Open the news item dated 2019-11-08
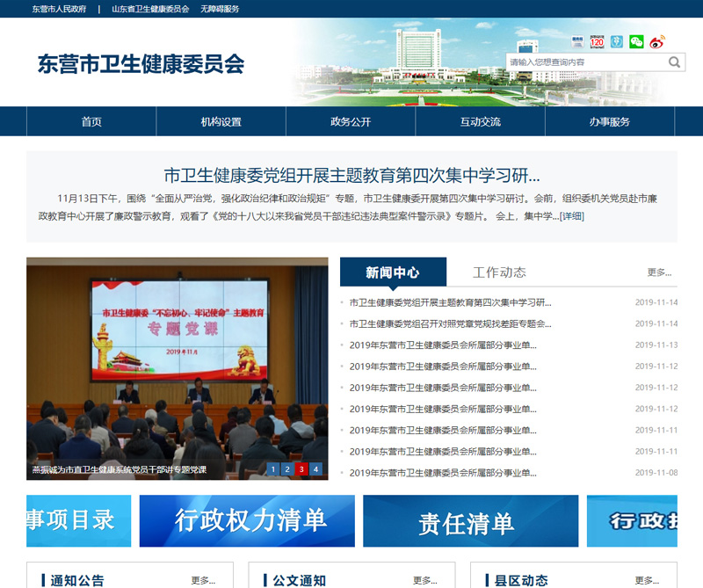Screen dimensions: 703x588 point(443,473)
